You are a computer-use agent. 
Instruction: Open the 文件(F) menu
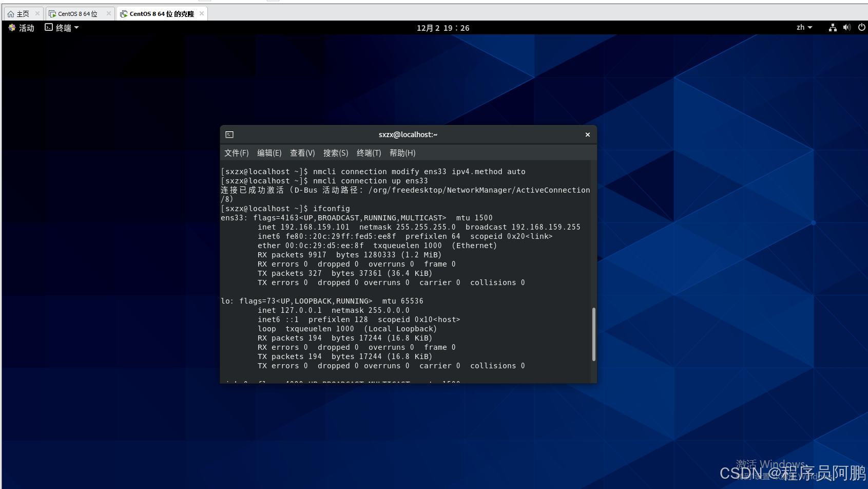click(x=237, y=153)
